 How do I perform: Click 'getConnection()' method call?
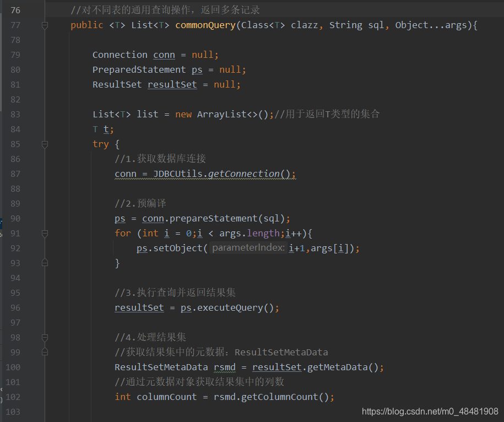(x=249, y=174)
